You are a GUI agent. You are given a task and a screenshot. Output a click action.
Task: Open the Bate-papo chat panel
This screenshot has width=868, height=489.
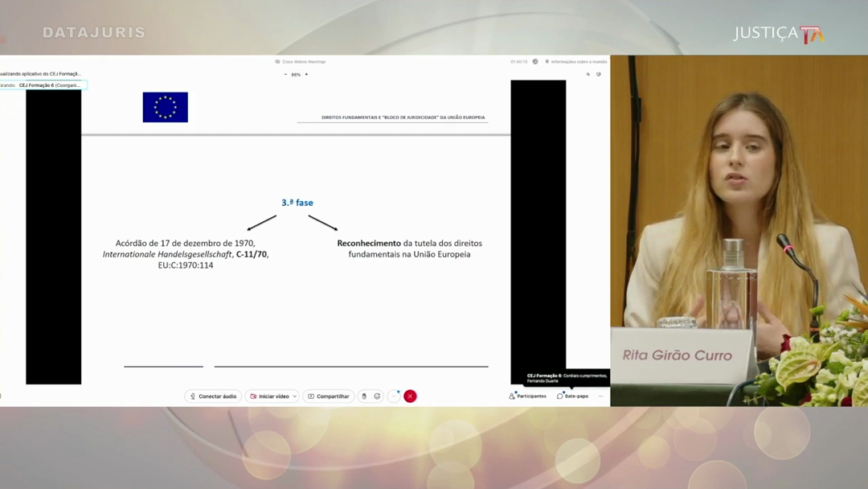572,396
